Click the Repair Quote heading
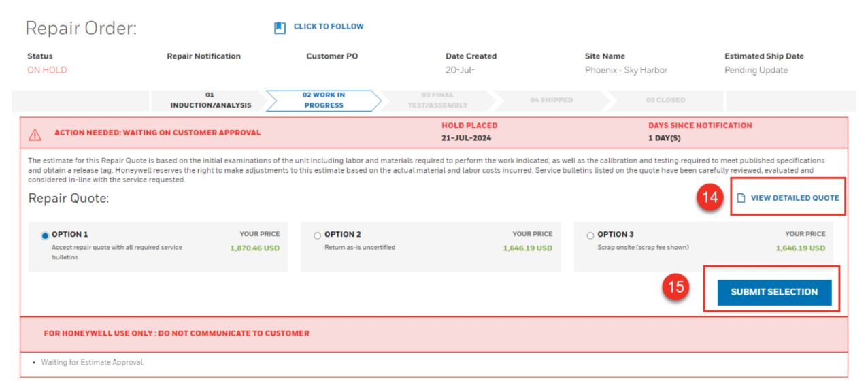 (x=69, y=199)
